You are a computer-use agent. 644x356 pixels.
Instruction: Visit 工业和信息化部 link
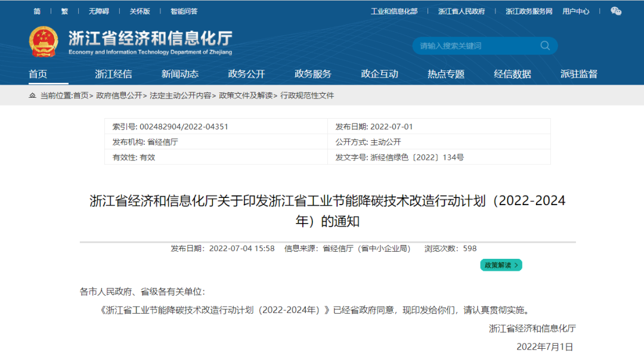coord(395,11)
